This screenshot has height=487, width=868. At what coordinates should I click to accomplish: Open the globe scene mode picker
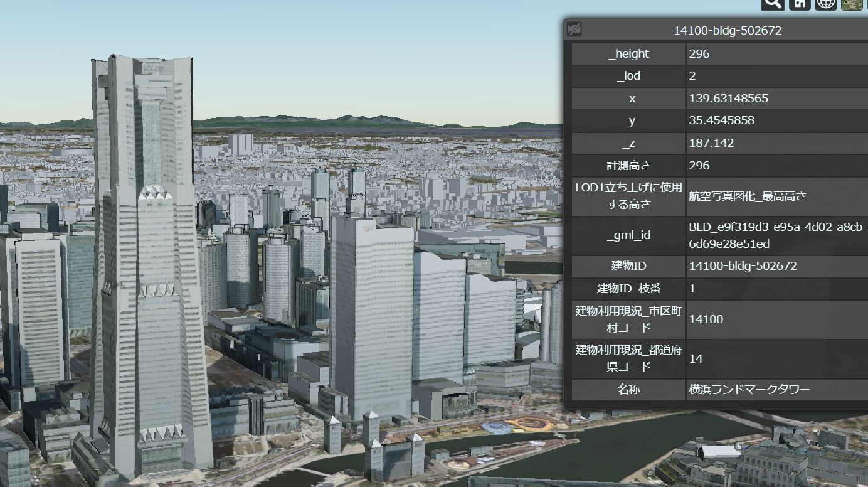pyautogui.click(x=826, y=4)
